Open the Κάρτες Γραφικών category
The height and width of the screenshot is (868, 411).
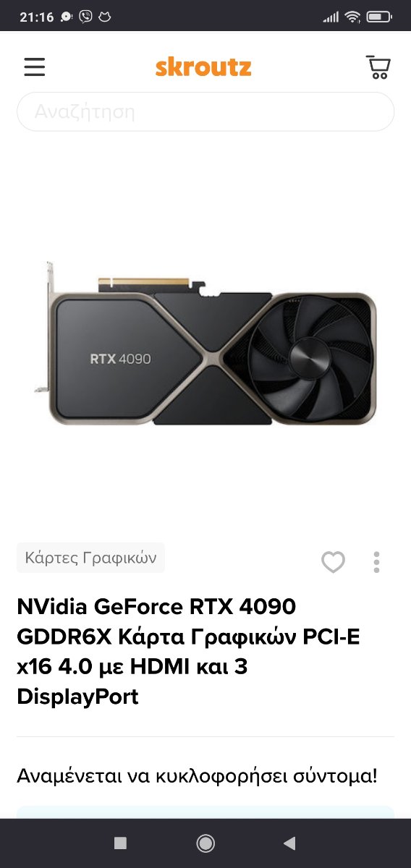tap(90, 558)
